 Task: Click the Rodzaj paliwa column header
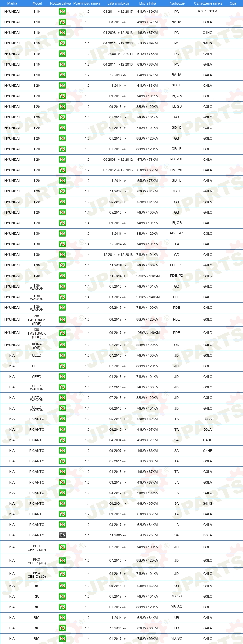60,3
